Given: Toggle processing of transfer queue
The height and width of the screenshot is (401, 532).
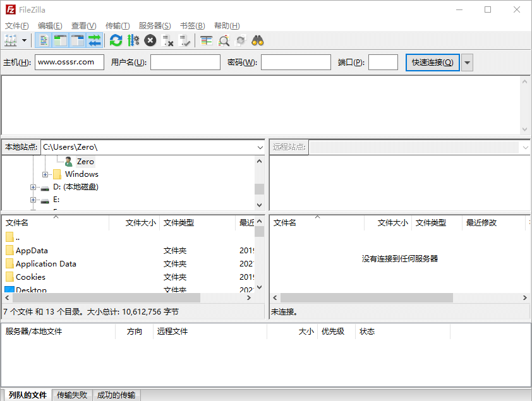Looking at the screenshot, I should 133,40.
